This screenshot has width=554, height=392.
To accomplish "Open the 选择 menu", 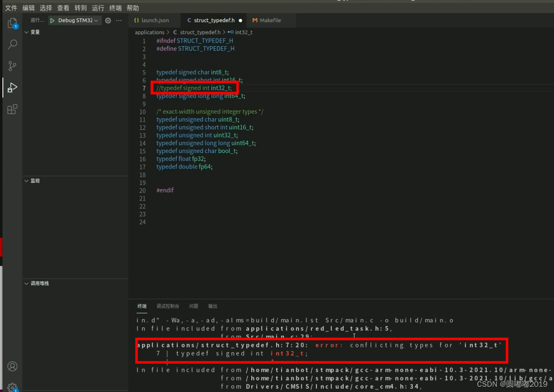I will point(46,8).
